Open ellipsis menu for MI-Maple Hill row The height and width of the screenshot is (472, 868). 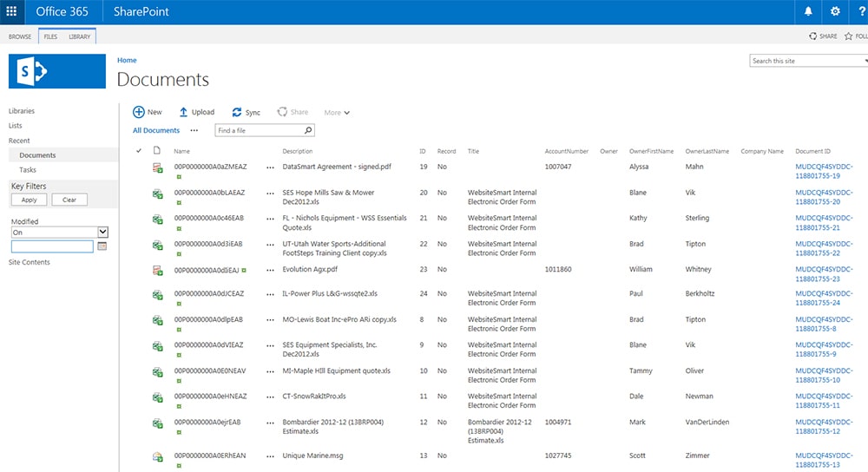pos(270,371)
